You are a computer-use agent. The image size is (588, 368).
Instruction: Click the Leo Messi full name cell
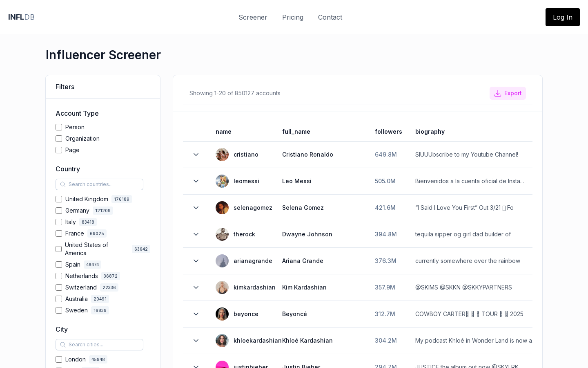click(297, 181)
